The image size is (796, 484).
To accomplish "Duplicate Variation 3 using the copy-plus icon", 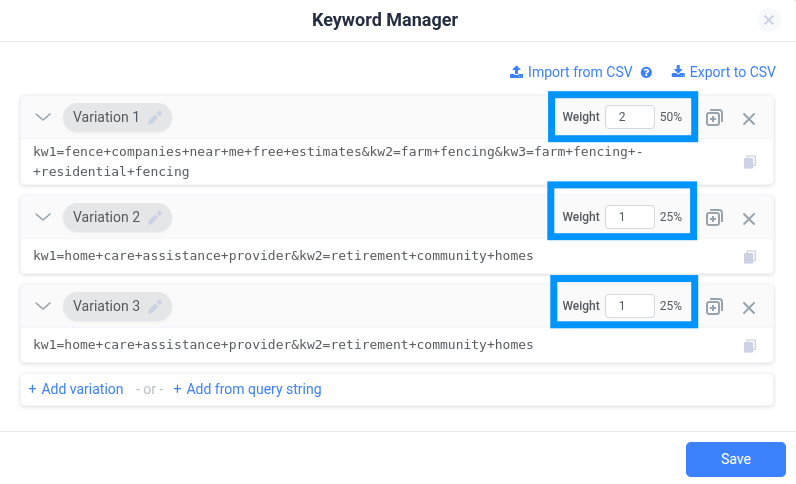I will tap(714, 307).
